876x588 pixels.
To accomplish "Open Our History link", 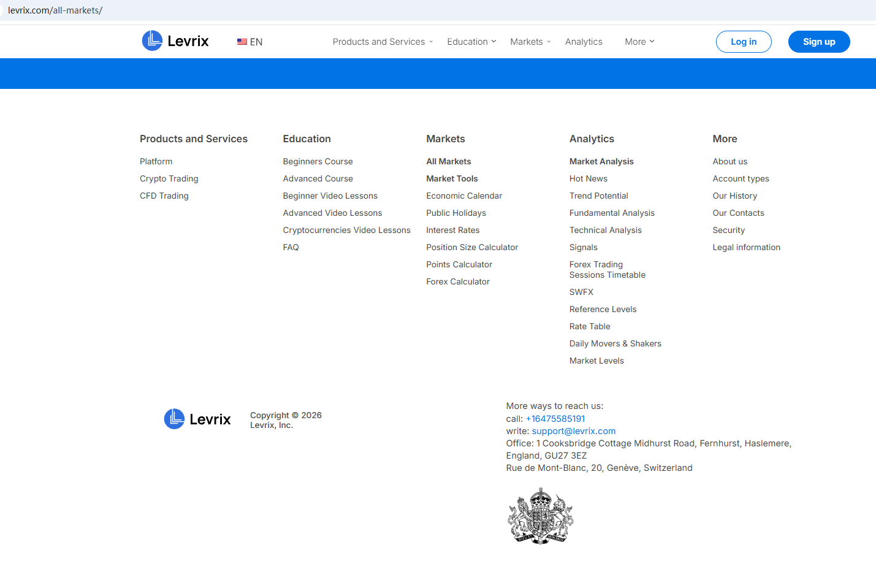I will click(735, 196).
